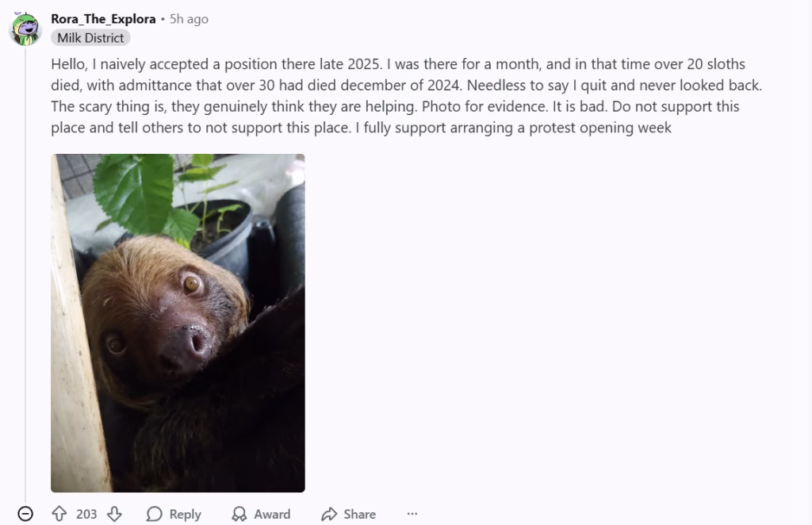This screenshot has height=525, width=812.
Task: Click the Reply speech bubble icon
Action: coord(155,514)
